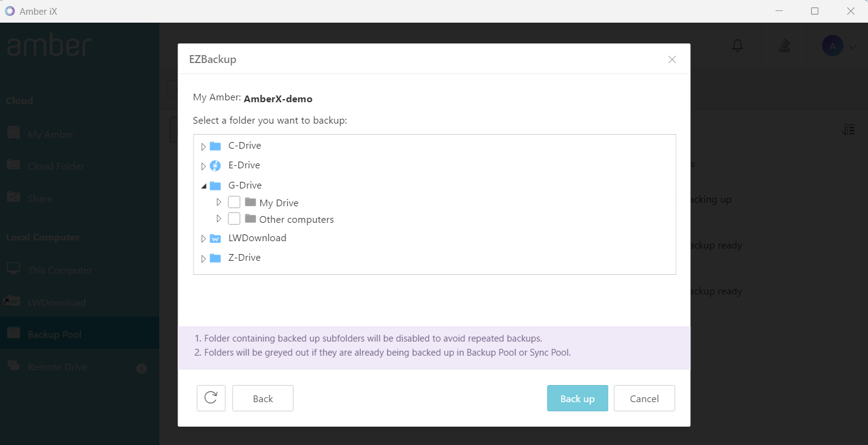Collapse the G-Drive tree node
This screenshot has width=868, height=445.
(x=203, y=186)
